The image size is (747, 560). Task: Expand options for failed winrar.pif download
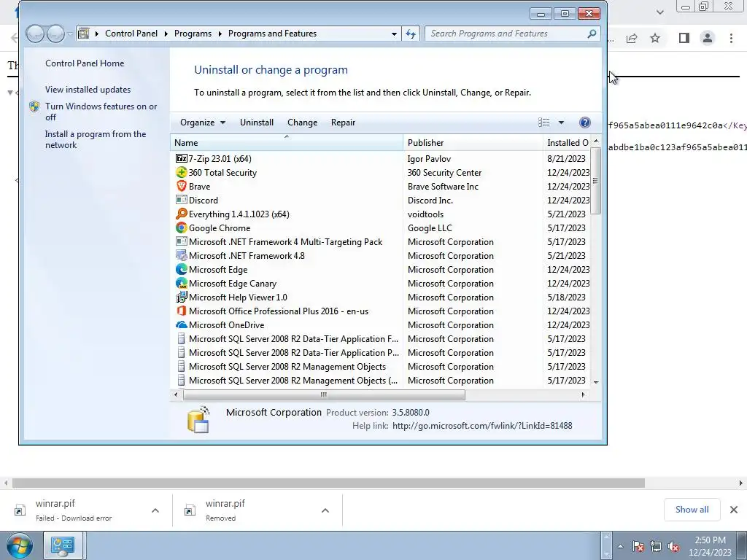[155, 510]
